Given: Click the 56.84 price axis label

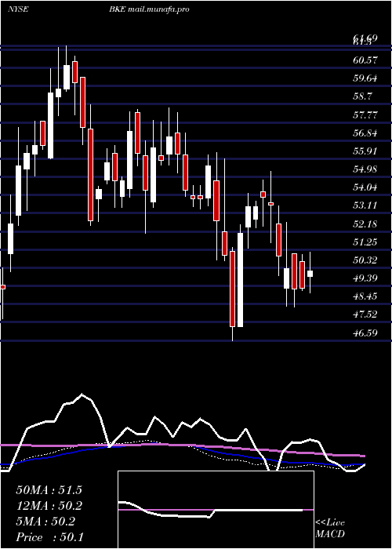Looking at the screenshot, I should click(x=365, y=133).
